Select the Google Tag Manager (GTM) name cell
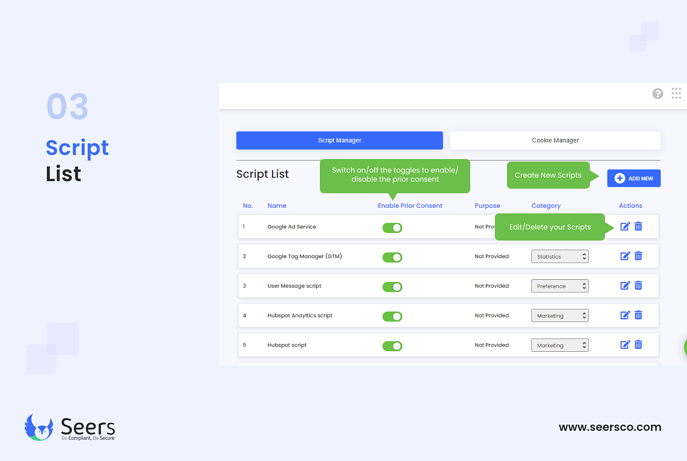The width and height of the screenshot is (687, 461). 305,256
